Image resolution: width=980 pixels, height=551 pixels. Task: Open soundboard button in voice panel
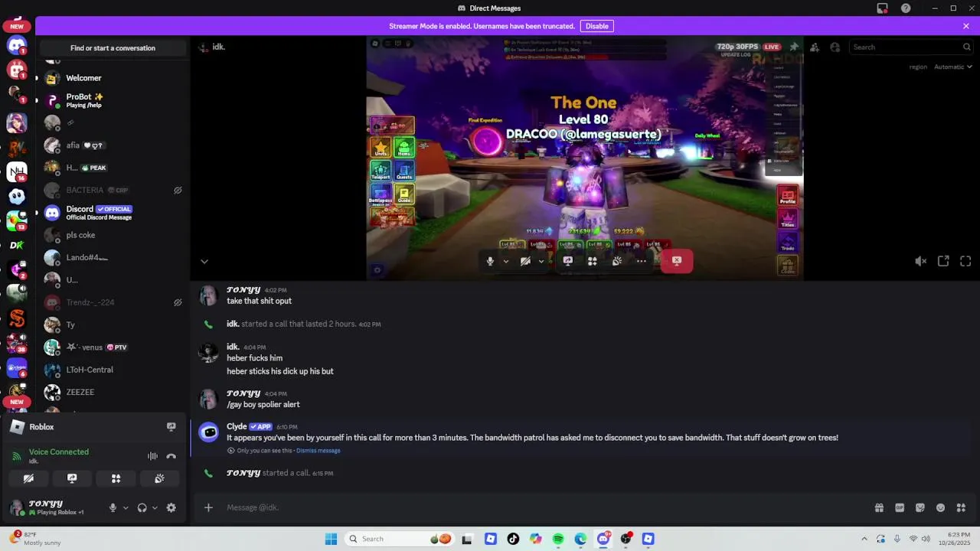click(159, 478)
